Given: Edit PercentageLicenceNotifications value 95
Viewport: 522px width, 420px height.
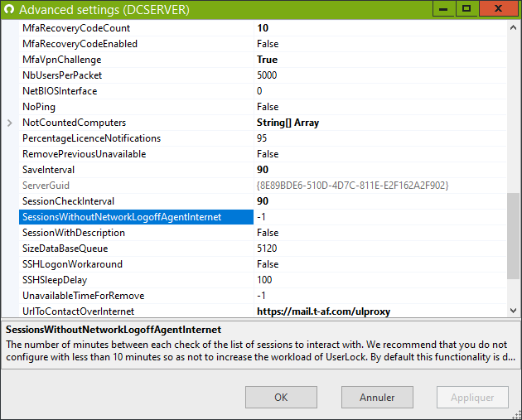Looking at the screenshot, I should [x=380, y=138].
